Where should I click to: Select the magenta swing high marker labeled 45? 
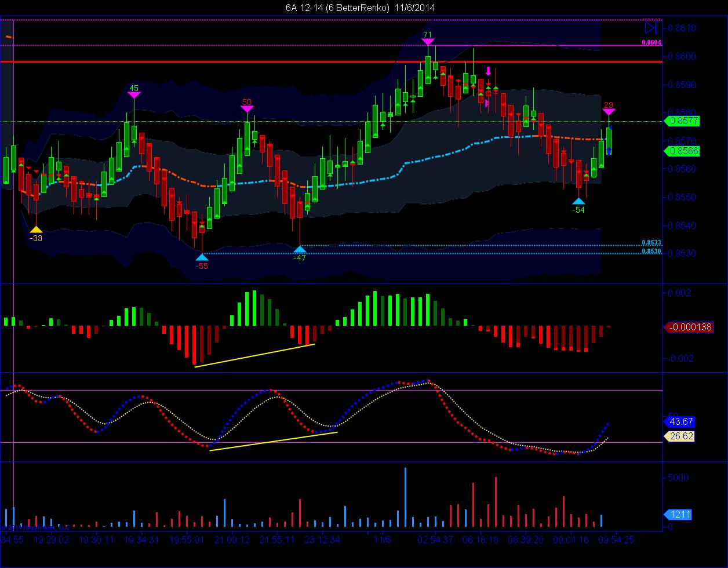tap(134, 95)
